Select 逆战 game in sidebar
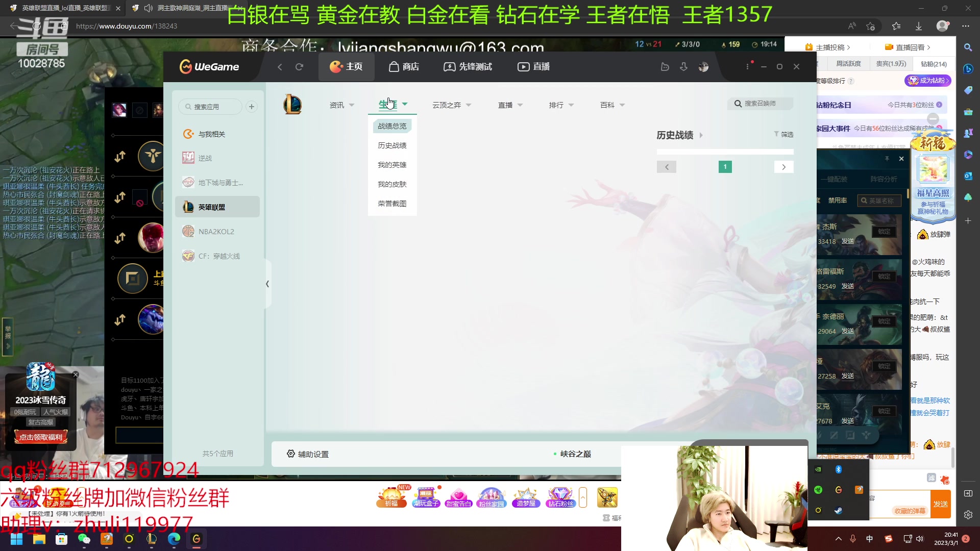Image resolution: width=980 pixels, height=551 pixels. click(x=217, y=158)
